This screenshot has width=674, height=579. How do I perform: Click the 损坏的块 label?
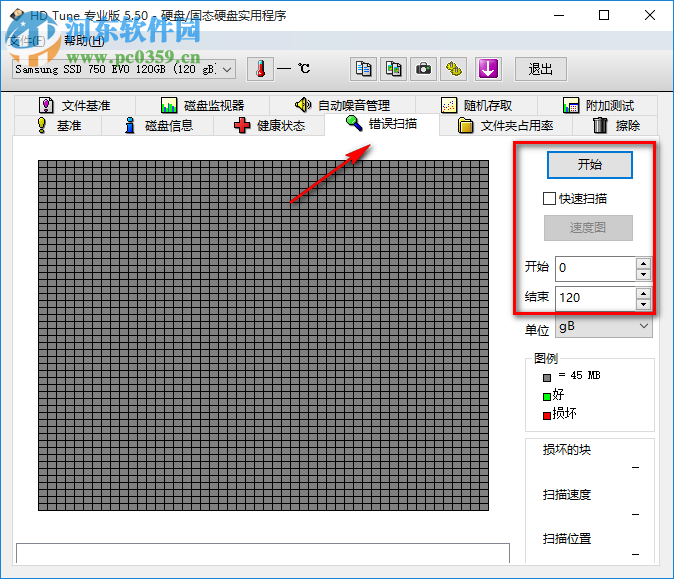[567, 450]
